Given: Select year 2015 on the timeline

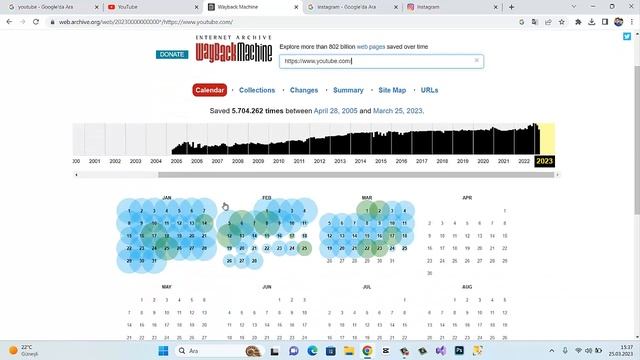Looking at the screenshot, I should [x=381, y=161].
